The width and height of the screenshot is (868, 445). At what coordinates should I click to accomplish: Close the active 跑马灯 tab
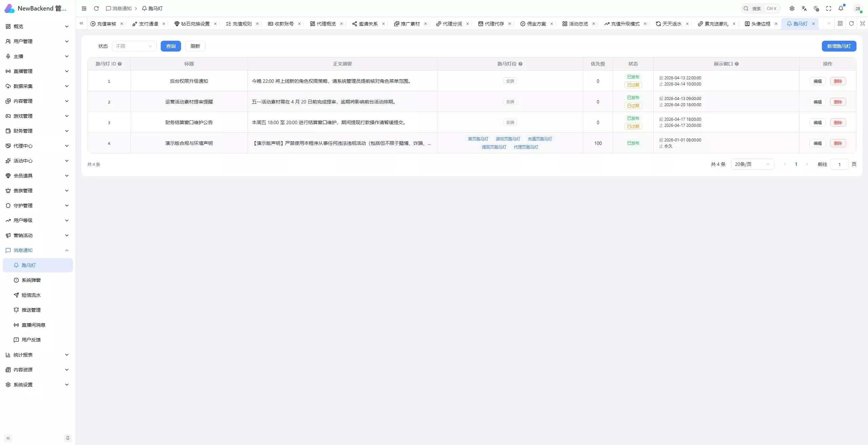pyautogui.click(x=813, y=24)
